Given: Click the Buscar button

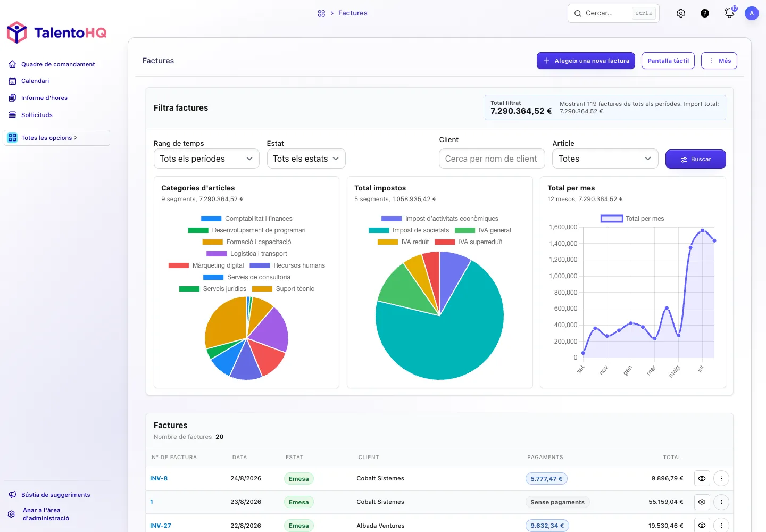Looking at the screenshot, I should click(696, 159).
